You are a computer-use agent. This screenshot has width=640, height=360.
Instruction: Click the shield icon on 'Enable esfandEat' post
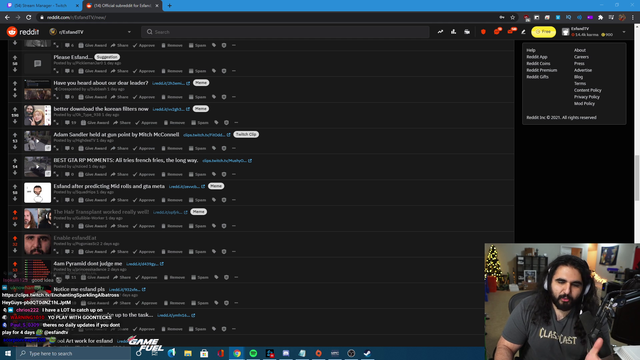tap(224, 251)
